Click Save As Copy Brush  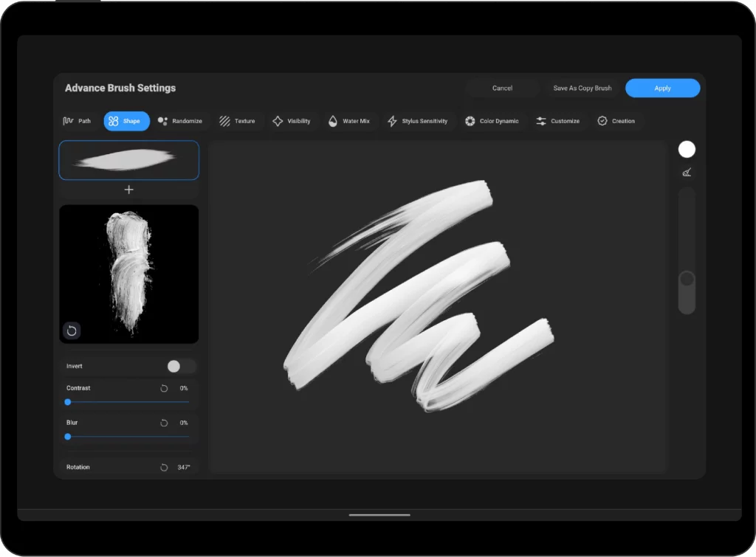pyautogui.click(x=582, y=88)
